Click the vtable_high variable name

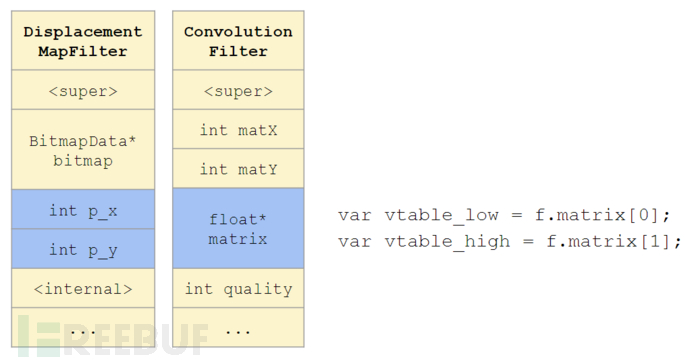(x=447, y=242)
